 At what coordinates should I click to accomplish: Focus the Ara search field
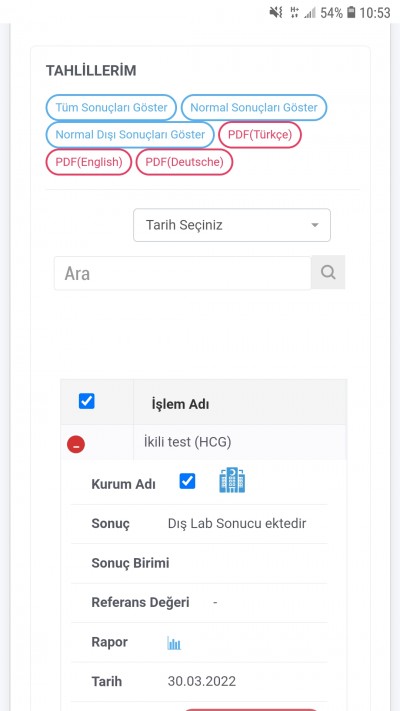183,273
